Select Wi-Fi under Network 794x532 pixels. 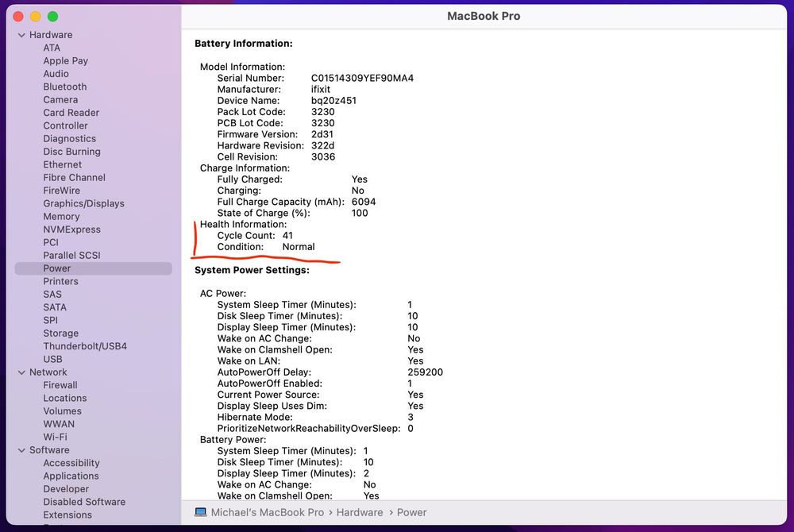tap(55, 437)
